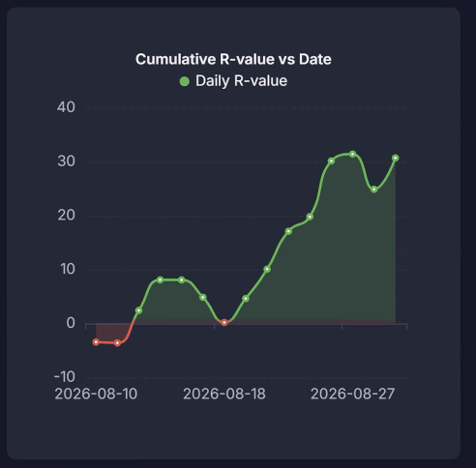Click the data point at value 10
This screenshot has height=468, width=476.
pyautogui.click(x=267, y=269)
